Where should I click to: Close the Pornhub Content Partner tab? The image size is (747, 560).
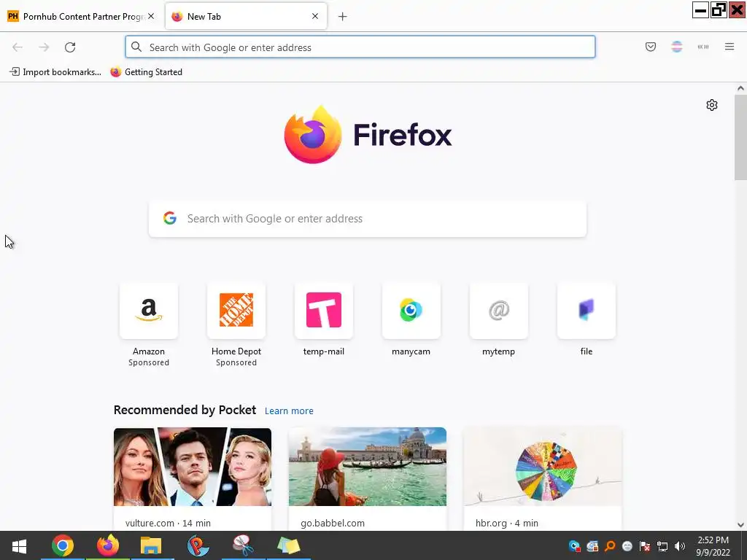coord(150,16)
